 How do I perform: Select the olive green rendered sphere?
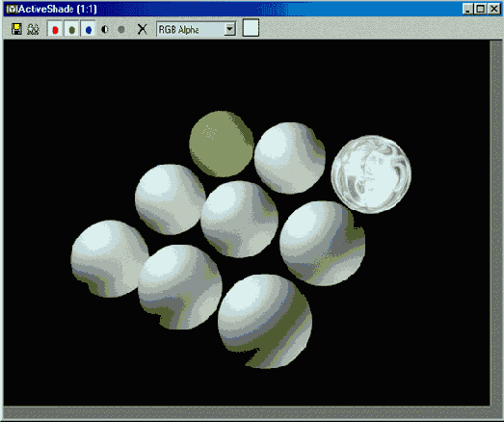[221, 144]
